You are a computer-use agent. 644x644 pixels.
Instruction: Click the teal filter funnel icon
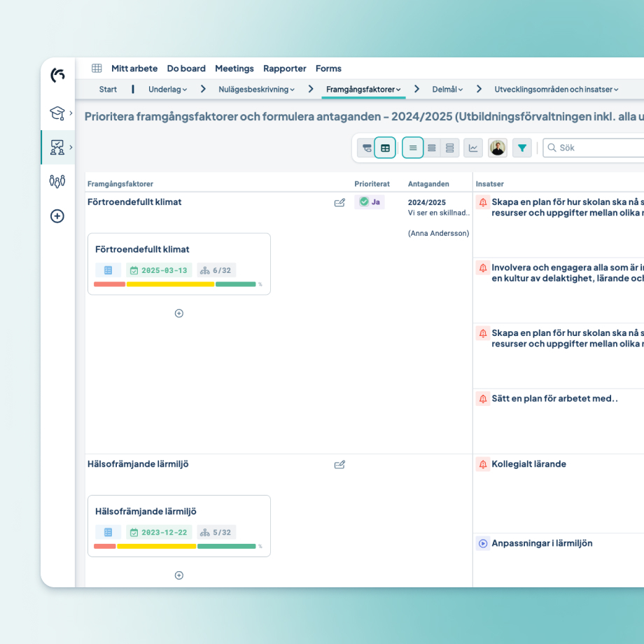point(521,148)
